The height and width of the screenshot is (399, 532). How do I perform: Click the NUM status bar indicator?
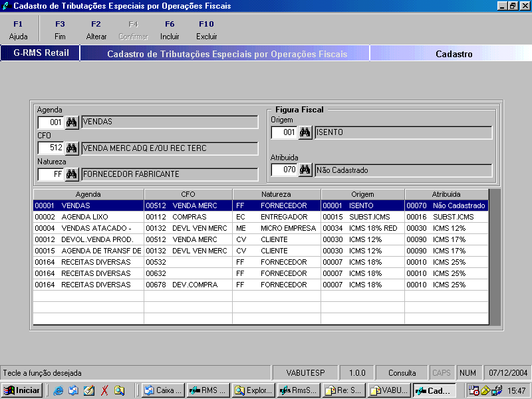pyautogui.click(x=468, y=373)
